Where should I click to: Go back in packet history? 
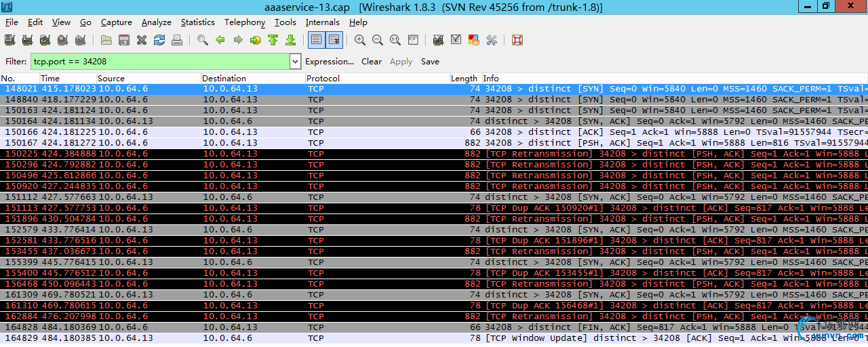point(220,40)
